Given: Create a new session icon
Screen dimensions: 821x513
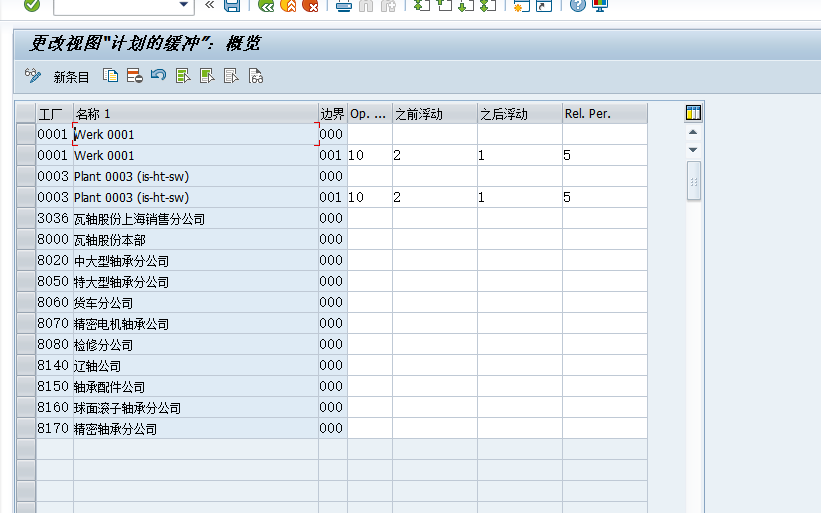Looking at the screenshot, I should (522, 5).
